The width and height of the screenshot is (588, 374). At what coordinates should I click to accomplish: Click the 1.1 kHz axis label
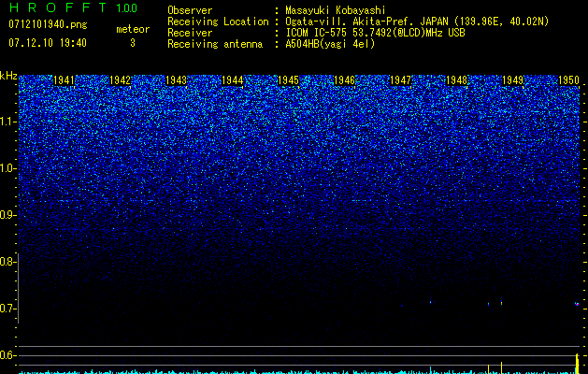point(7,122)
